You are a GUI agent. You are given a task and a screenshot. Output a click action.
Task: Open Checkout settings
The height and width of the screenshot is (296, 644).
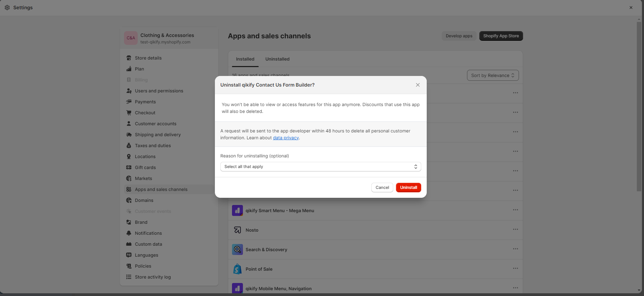point(169,113)
